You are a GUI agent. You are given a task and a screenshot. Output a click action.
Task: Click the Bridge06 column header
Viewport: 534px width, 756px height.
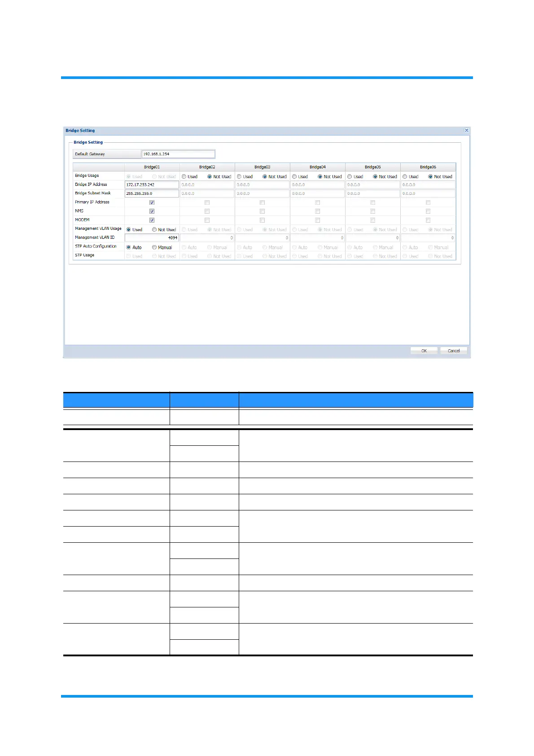428,167
